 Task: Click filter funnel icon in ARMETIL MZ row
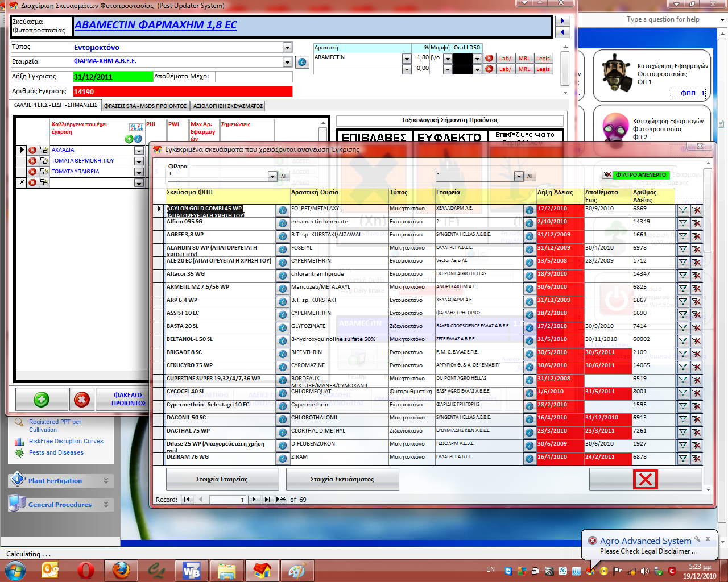(x=683, y=289)
